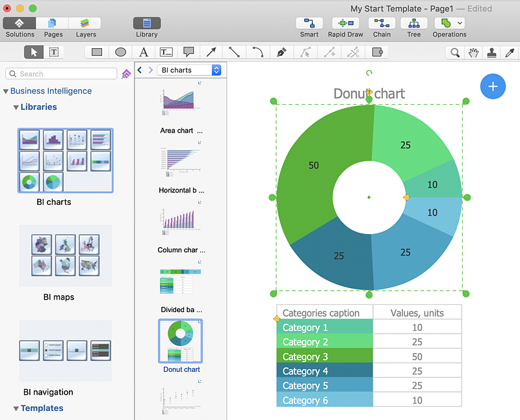Collapse the Templates section
Screen dimensions: 520x420
[16, 408]
